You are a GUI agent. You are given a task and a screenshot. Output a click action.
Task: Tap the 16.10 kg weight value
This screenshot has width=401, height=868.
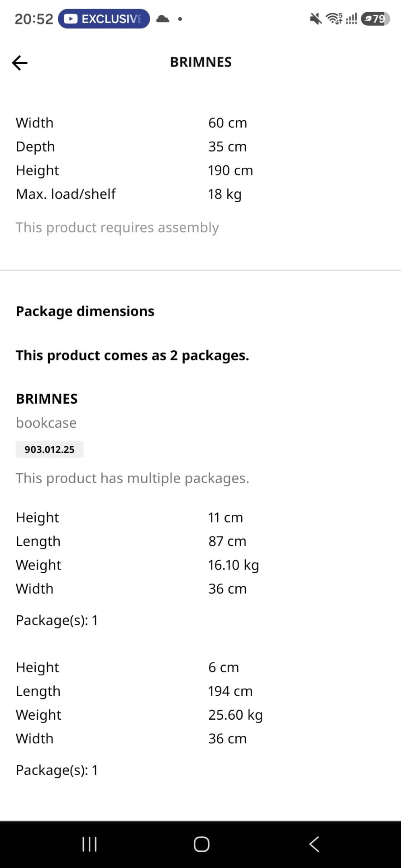(234, 565)
